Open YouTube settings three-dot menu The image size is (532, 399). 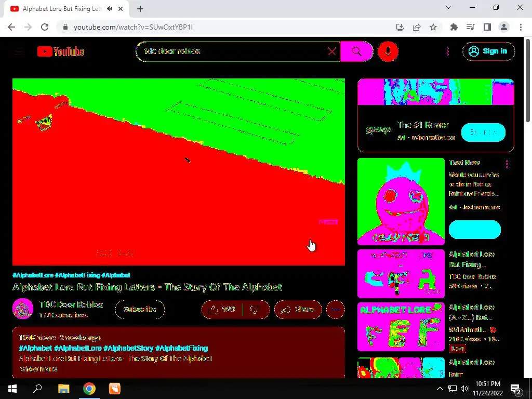pos(448,51)
